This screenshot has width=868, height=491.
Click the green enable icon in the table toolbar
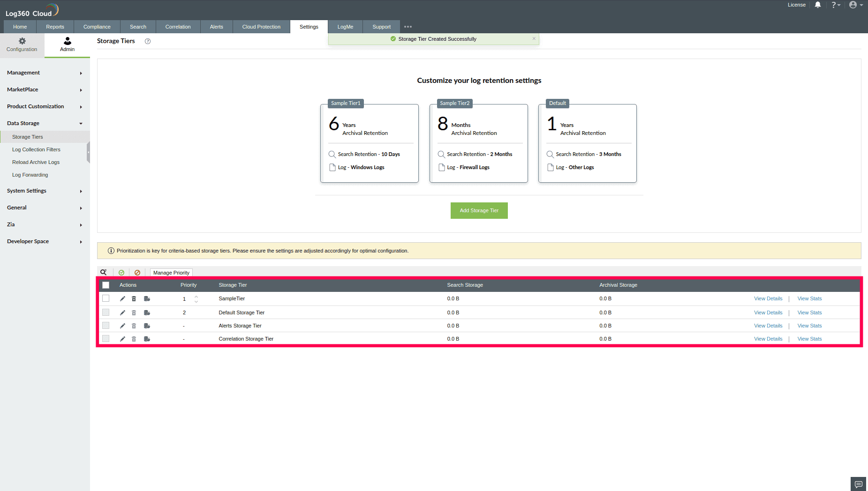pos(121,272)
